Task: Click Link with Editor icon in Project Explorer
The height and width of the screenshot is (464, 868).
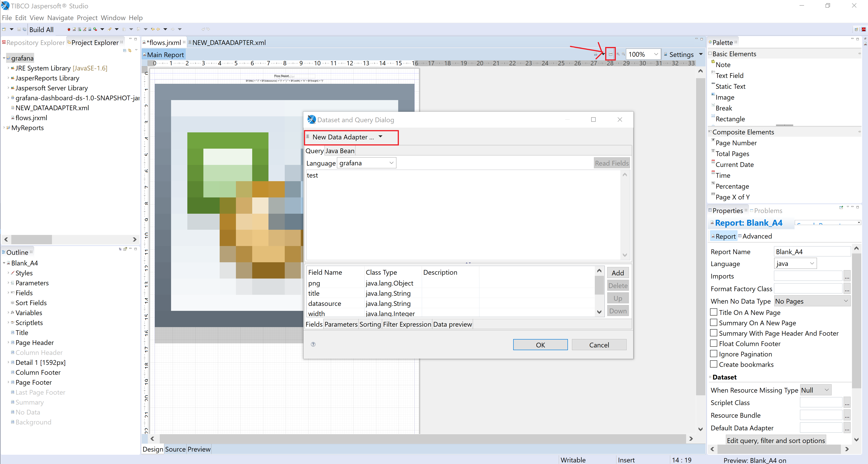Action: pos(130,51)
